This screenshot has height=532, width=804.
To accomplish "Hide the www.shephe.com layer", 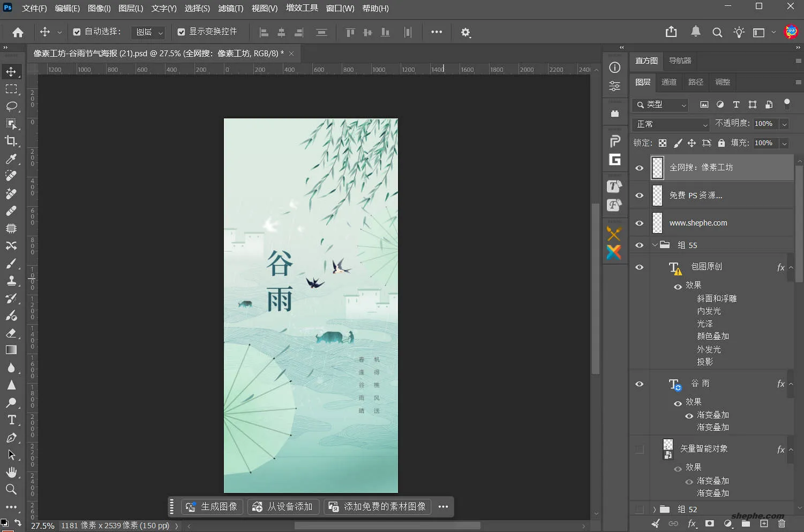I will [640, 223].
